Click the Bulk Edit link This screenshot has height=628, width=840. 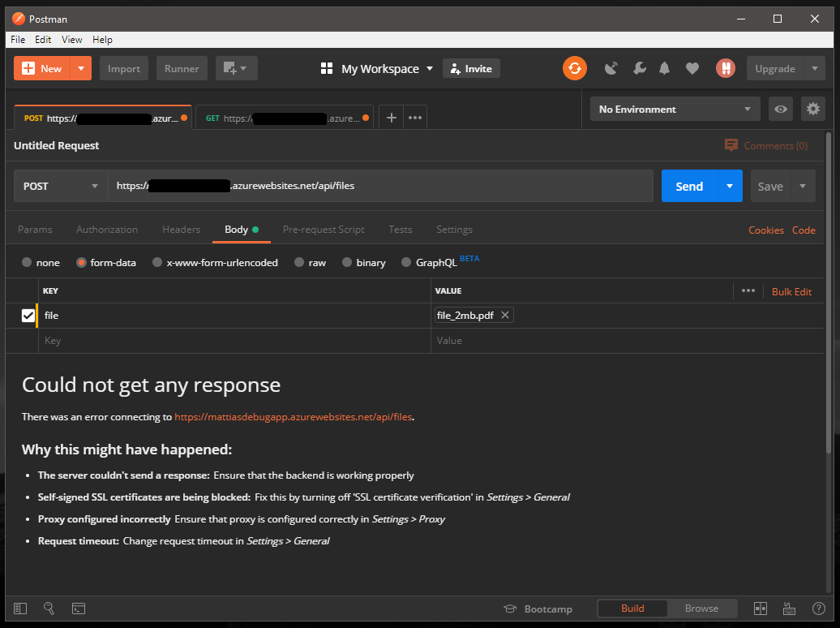pyautogui.click(x=791, y=292)
